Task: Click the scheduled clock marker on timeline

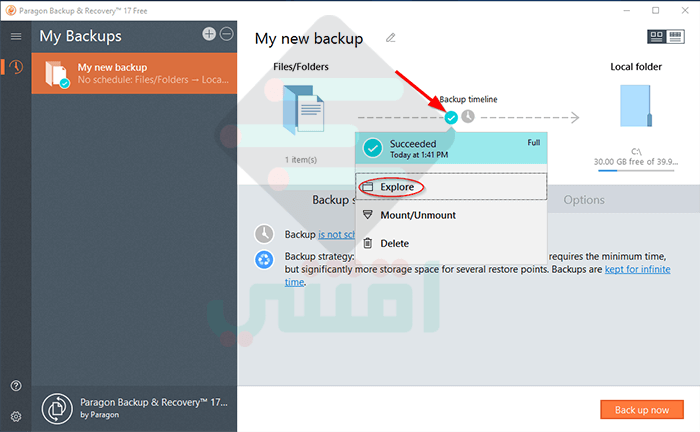Action: tap(468, 117)
